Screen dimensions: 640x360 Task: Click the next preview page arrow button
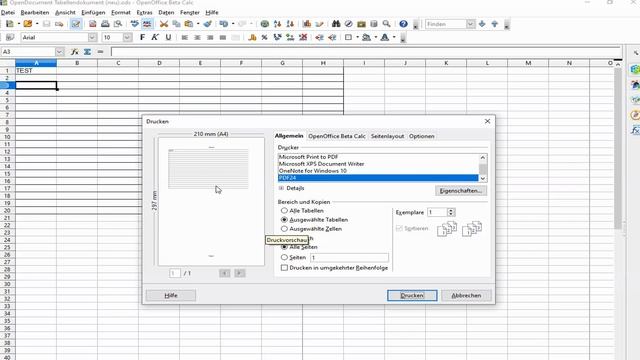[x=240, y=273]
